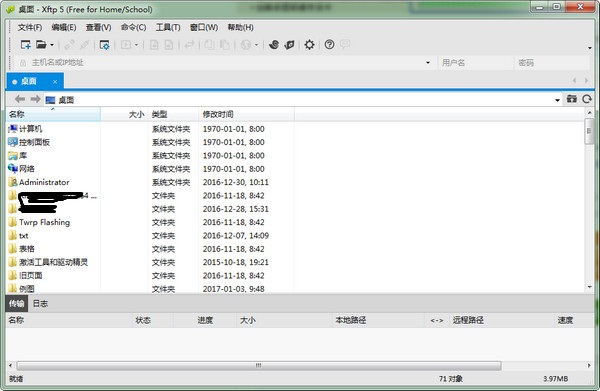Open Options gear icon in toolbar
Viewport: 600px width, 391px height.
pyautogui.click(x=309, y=45)
